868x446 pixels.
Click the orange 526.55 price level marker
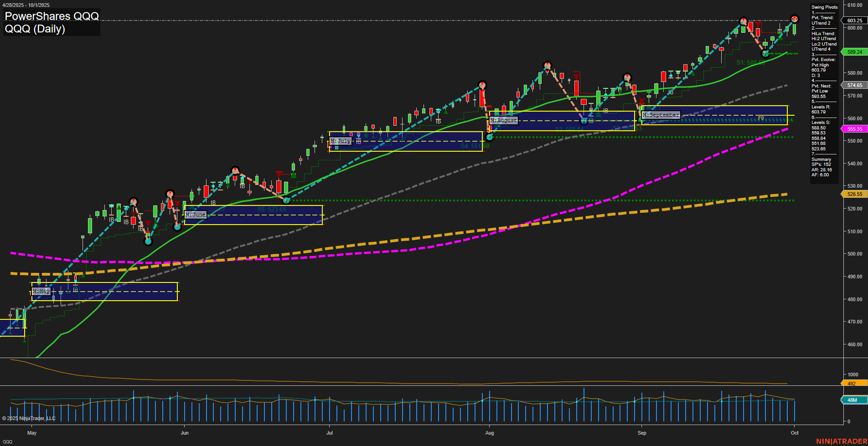pyautogui.click(x=854, y=194)
